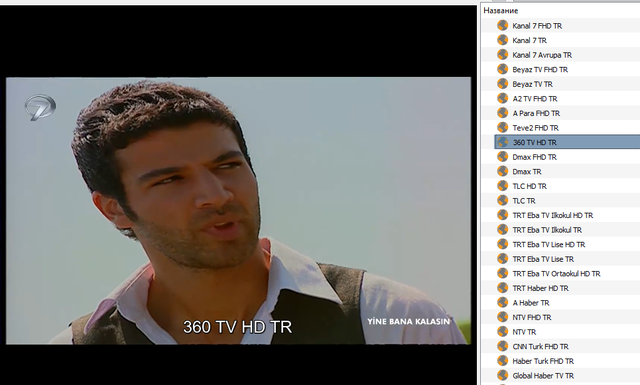Screen dimensions: 640x385
Task: Select A Para FHD TR channel
Action: pyautogui.click(x=536, y=113)
